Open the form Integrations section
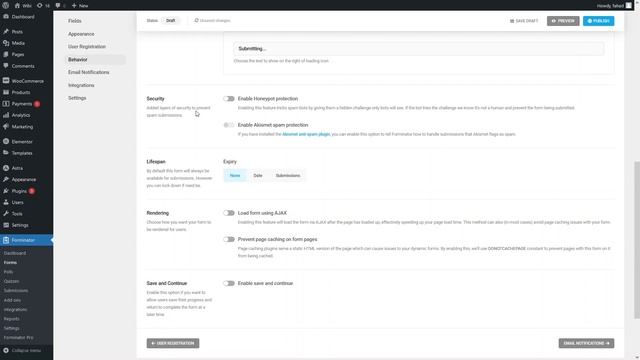Image resolution: width=640 pixels, height=360 pixels. [x=81, y=85]
